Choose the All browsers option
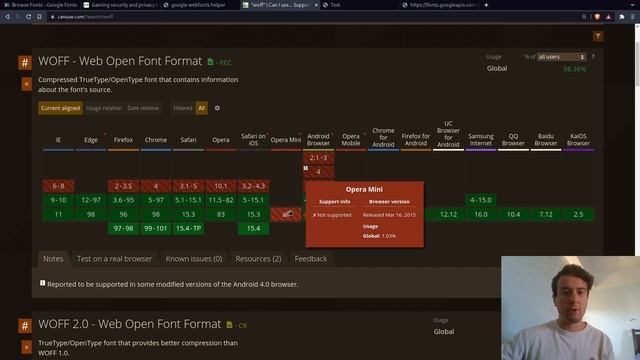 202,108
